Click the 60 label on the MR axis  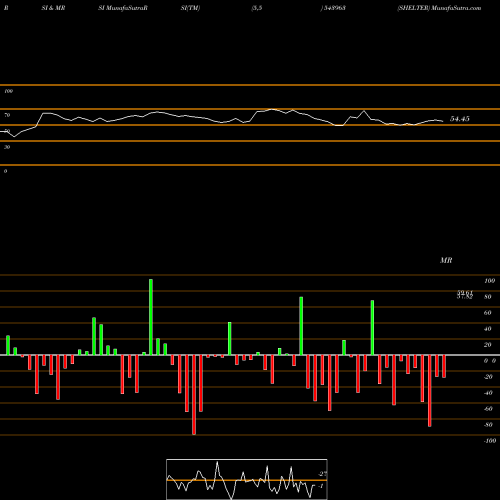487,313
